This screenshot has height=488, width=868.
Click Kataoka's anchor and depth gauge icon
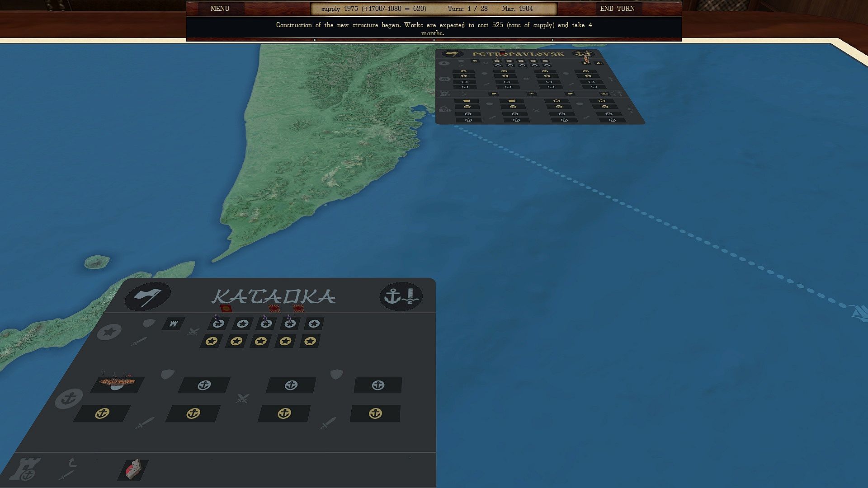point(401,296)
